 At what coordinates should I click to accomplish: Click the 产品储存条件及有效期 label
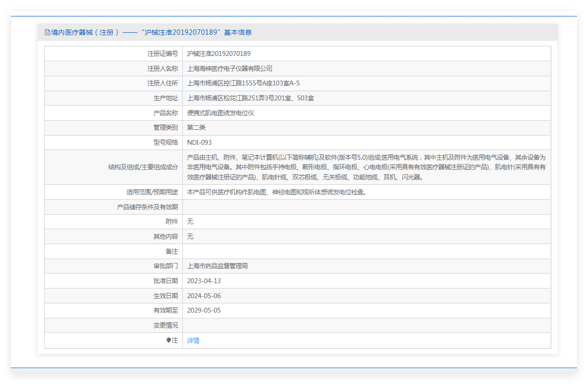[x=148, y=207]
